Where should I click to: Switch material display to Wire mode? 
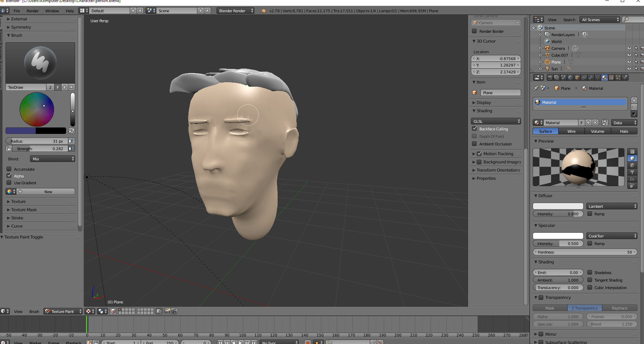point(571,131)
